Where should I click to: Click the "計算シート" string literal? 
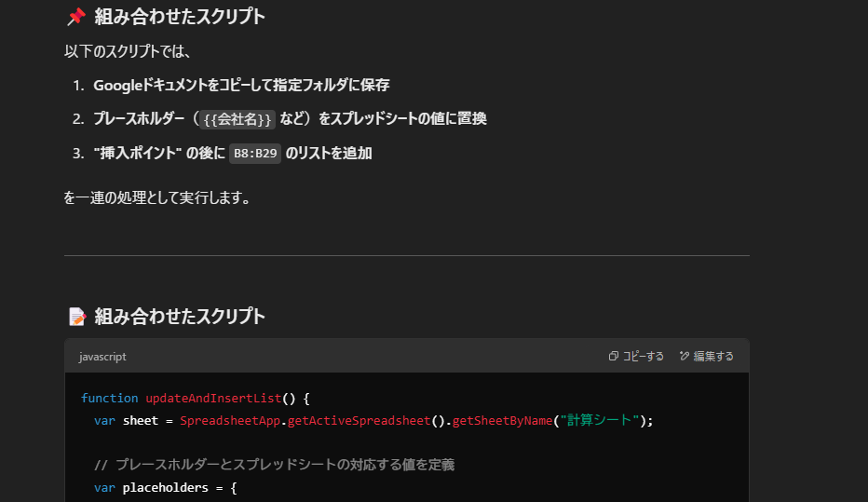[x=600, y=421]
